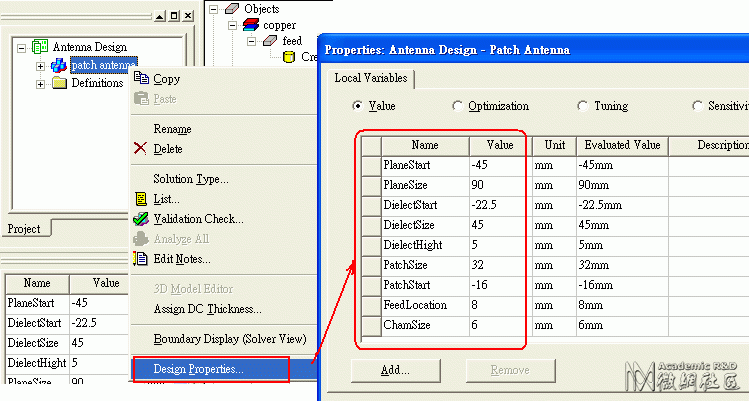
Task: Edit the ChamSize value 6
Action: pos(501,325)
